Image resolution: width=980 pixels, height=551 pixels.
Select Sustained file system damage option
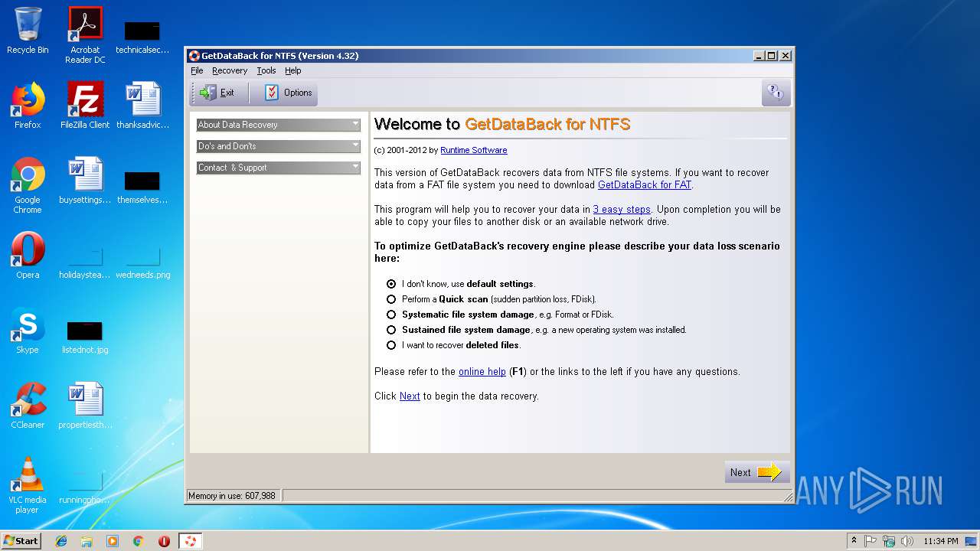point(391,330)
